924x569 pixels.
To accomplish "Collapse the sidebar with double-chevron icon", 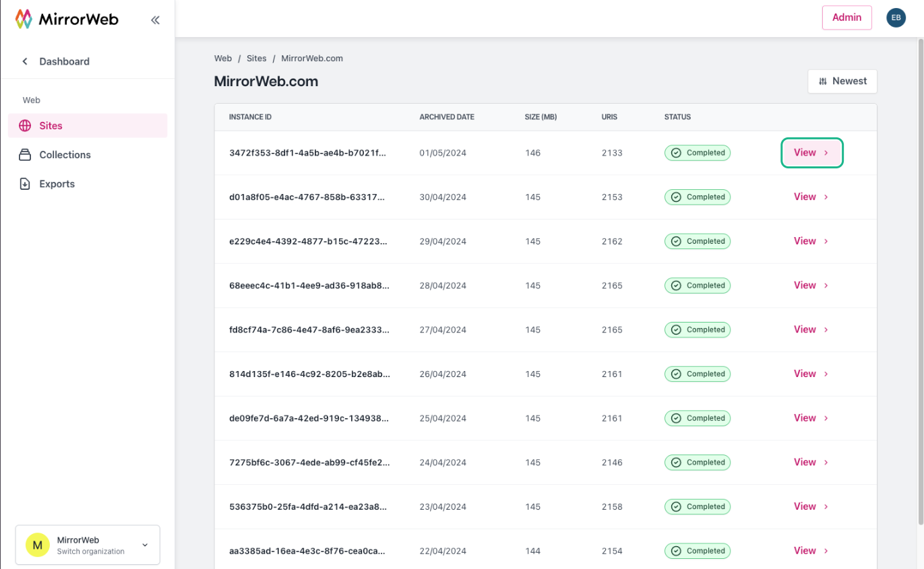I will 155,20.
